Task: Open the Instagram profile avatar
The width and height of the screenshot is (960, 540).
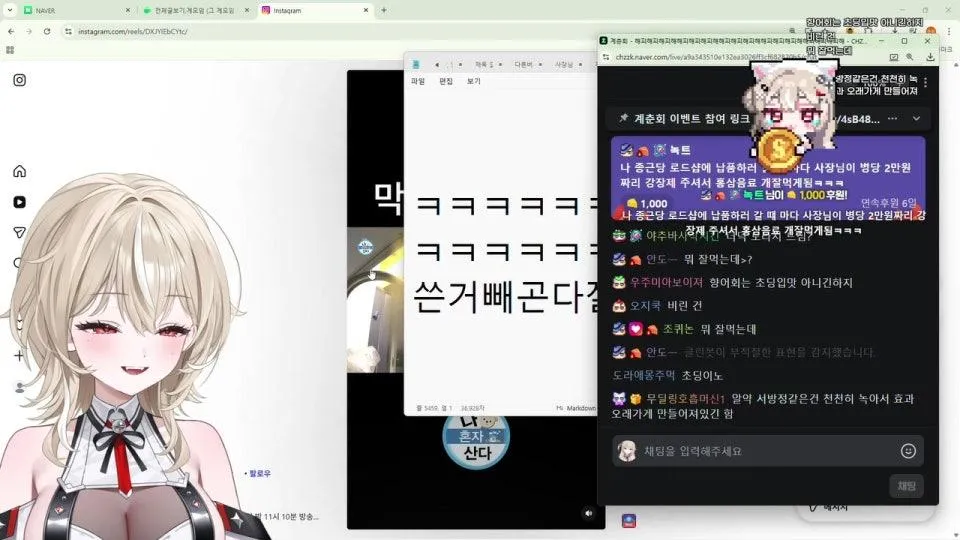Action: [x=20, y=387]
